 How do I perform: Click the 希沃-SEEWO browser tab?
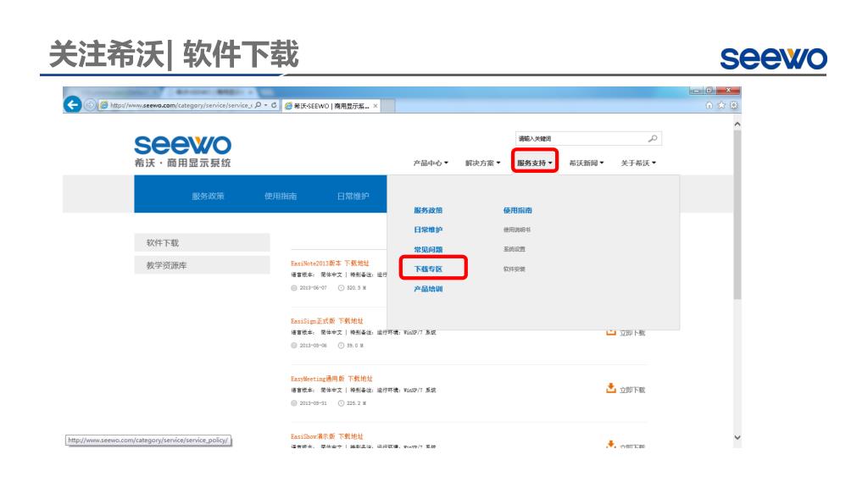331,106
